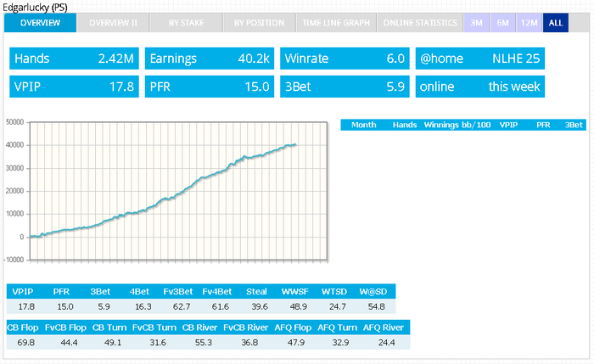Select the ALL time period button
Viewport: 594px width, 364px height.
(x=555, y=23)
